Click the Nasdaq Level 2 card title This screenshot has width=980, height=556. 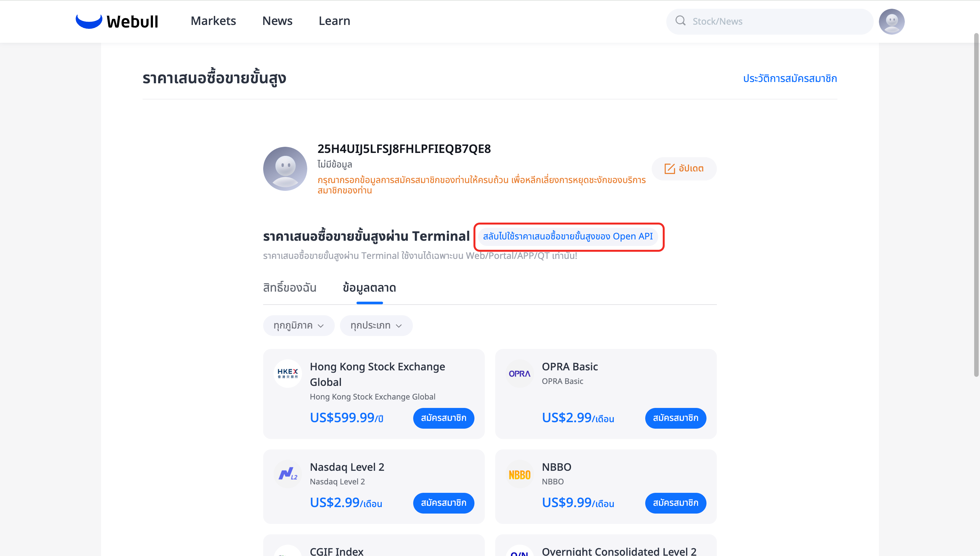point(347,467)
